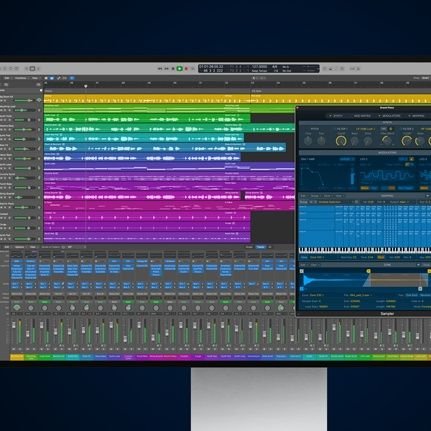Select the Tracks filter button in Mixer
Viewport: 431px width, 431px height.
(x=260, y=247)
